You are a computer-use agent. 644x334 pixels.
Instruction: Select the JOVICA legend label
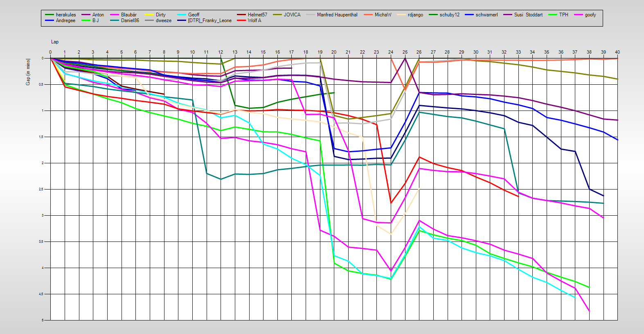pos(292,15)
